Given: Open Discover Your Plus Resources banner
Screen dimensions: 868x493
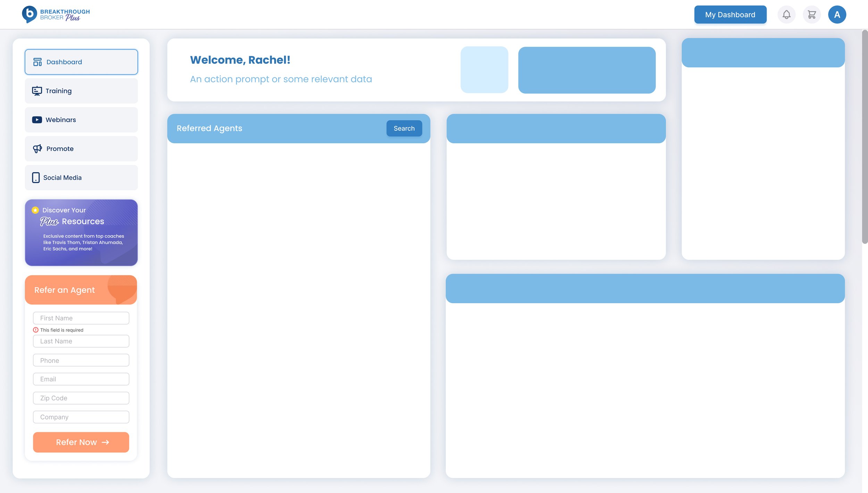Looking at the screenshot, I should point(81,232).
